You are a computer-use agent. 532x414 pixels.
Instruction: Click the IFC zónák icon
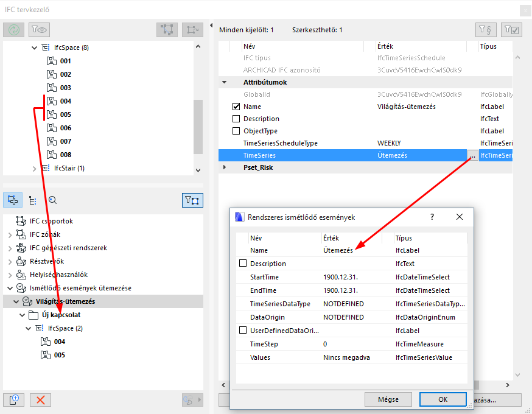click(21, 234)
